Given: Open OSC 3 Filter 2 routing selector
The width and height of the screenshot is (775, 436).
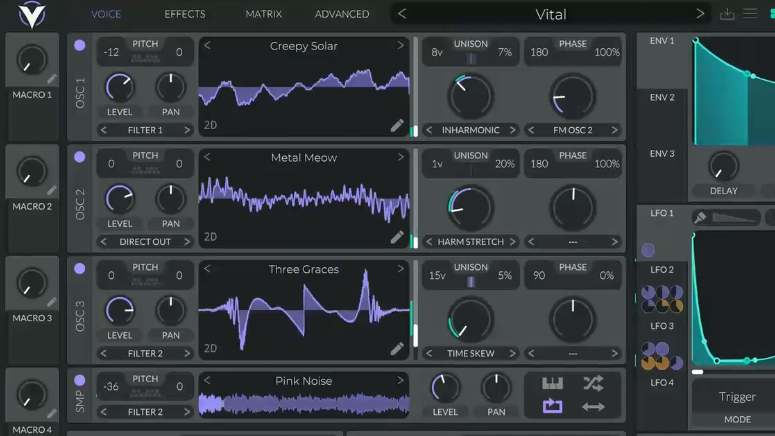Looking at the screenshot, I should 145,353.
